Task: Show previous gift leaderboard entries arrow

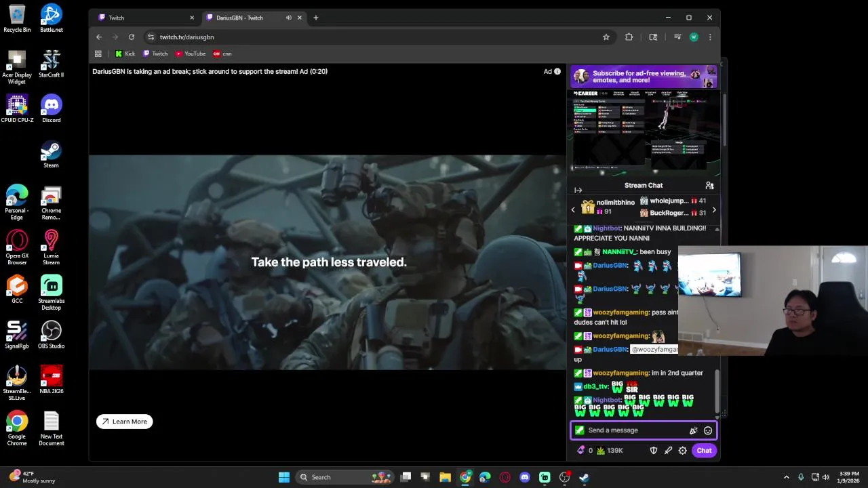Action: point(573,209)
